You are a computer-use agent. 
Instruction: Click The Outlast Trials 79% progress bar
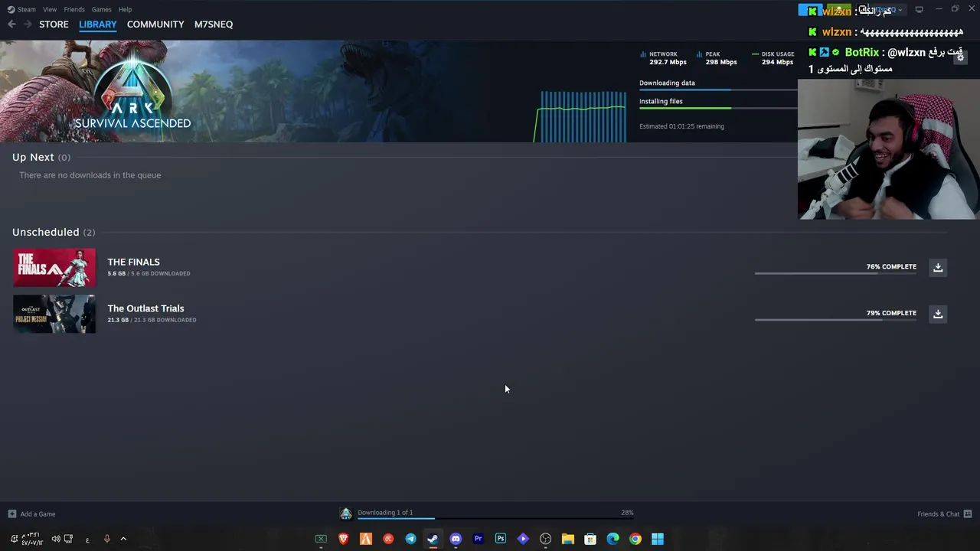835,319
